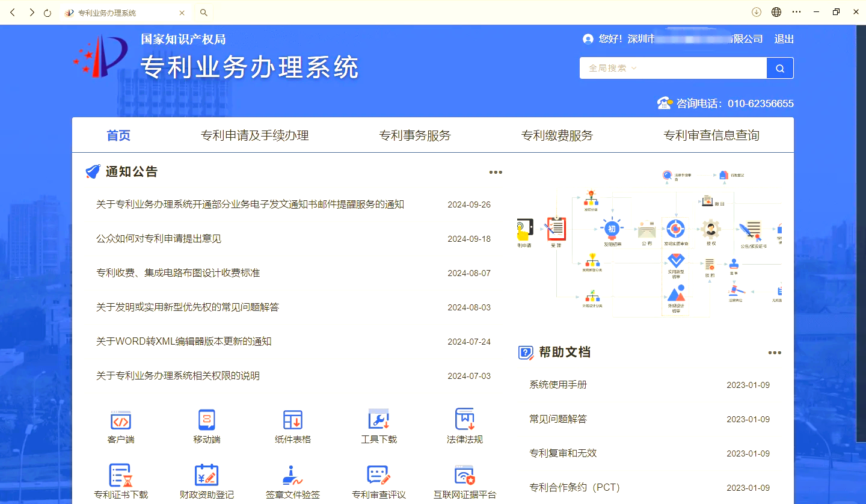Open the 工具下载 icon
This screenshot has width=866, height=504.
pos(379,419)
